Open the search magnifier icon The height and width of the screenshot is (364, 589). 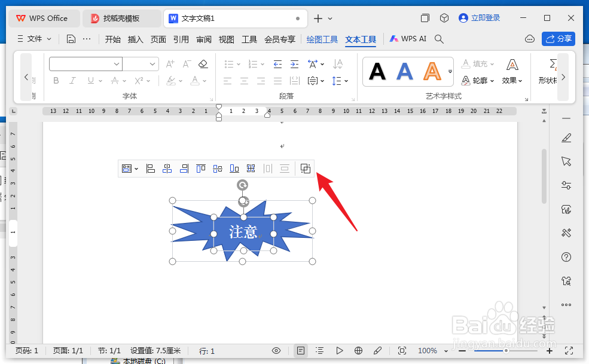439,39
